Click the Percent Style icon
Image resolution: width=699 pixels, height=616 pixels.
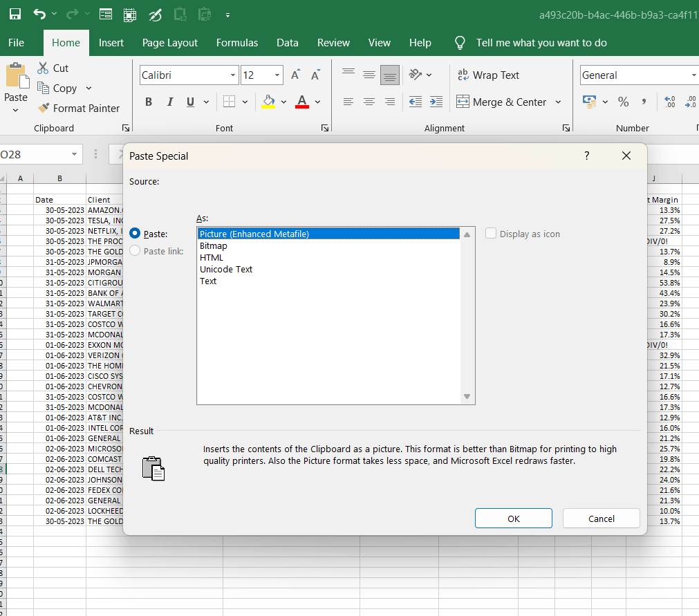(x=623, y=102)
